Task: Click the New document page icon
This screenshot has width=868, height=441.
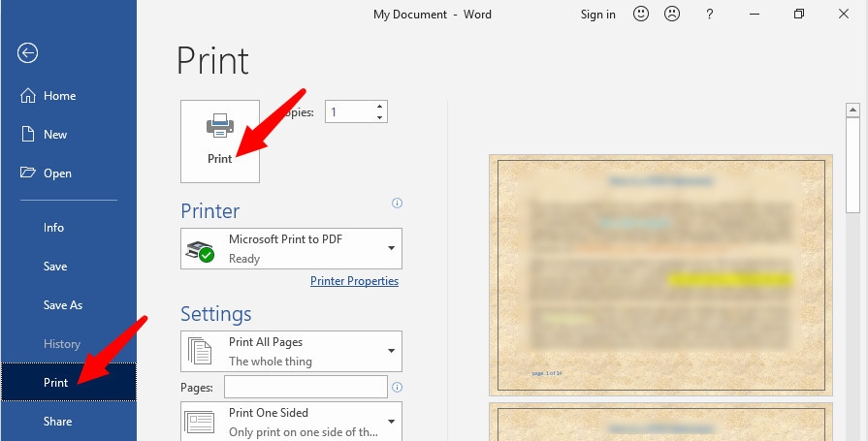Action: click(x=28, y=134)
